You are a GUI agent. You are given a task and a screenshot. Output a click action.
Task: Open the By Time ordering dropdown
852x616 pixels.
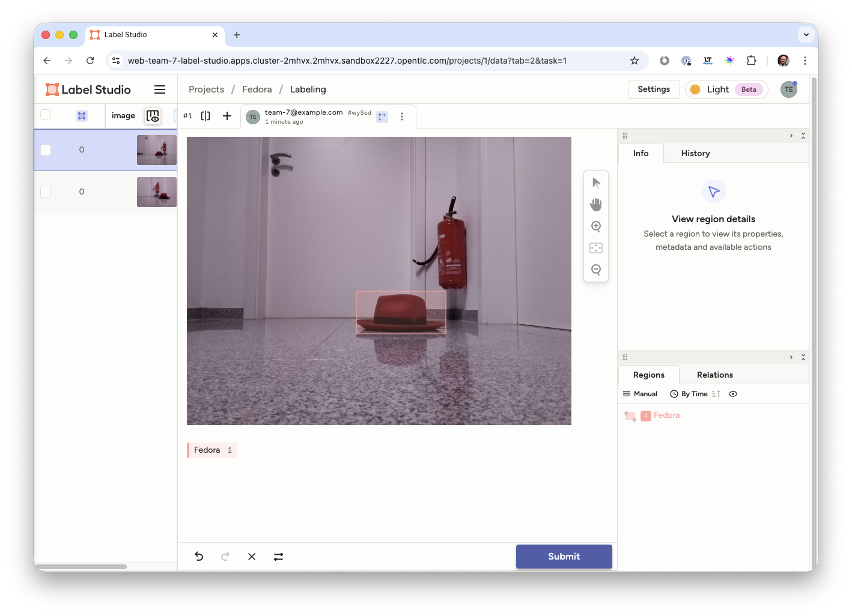[689, 394]
